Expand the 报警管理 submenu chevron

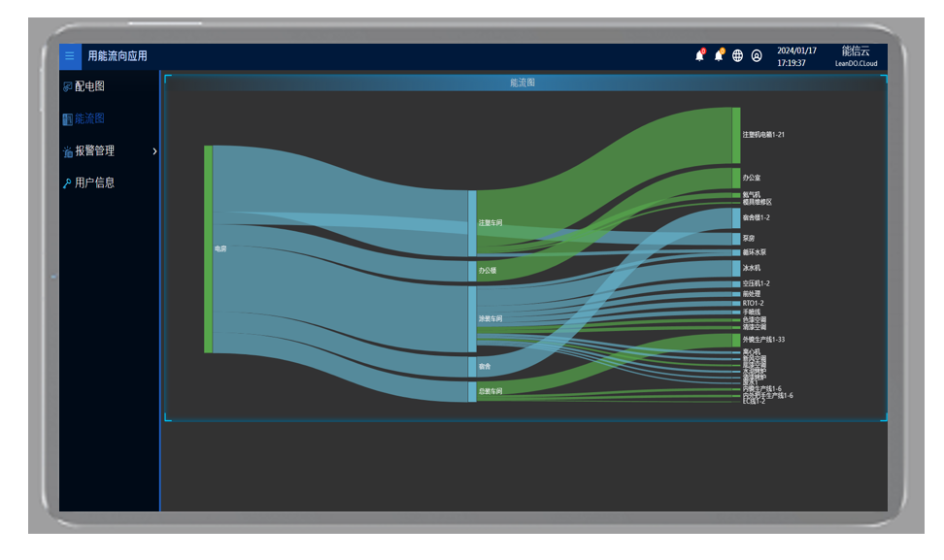pyautogui.click(x=154, y=151)
